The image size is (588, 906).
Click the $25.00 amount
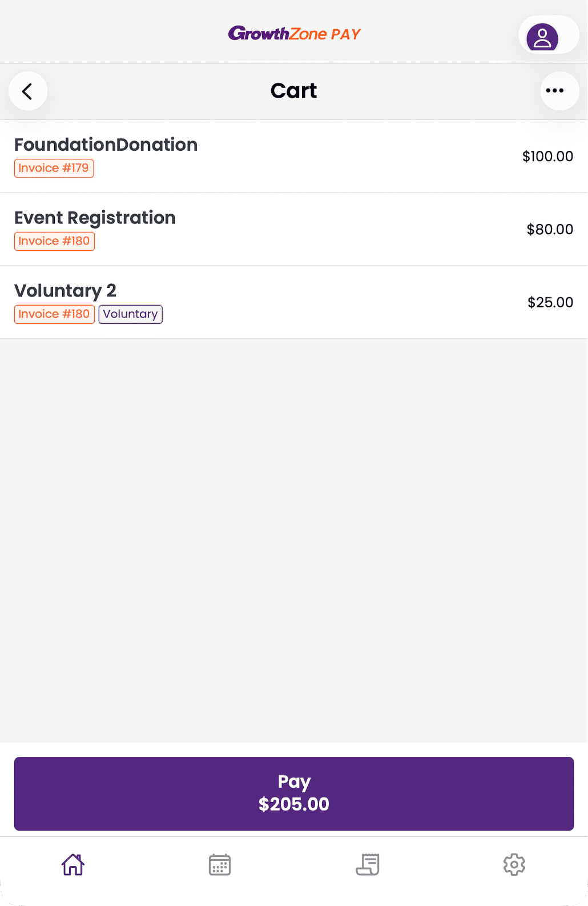click(x=550, y=302)
